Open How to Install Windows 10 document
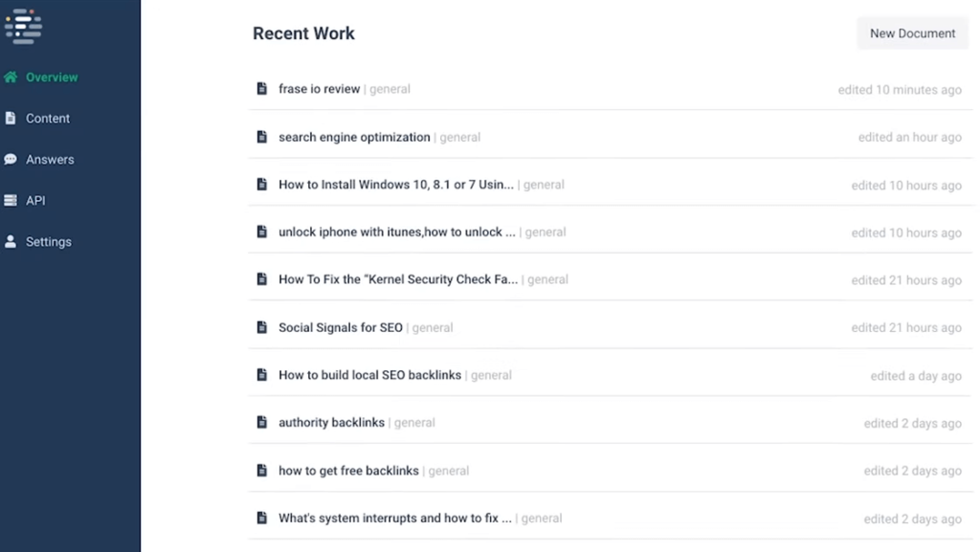 point(396,185)
